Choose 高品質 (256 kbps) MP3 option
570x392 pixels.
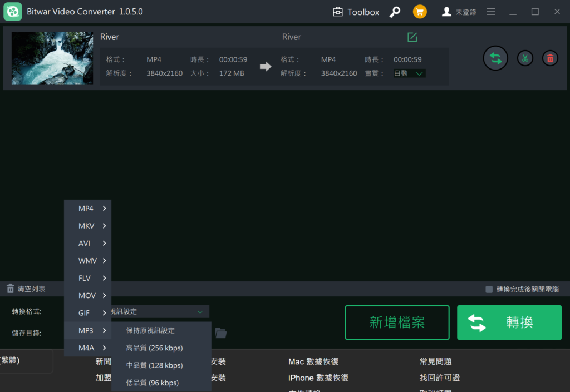(154, 348)
